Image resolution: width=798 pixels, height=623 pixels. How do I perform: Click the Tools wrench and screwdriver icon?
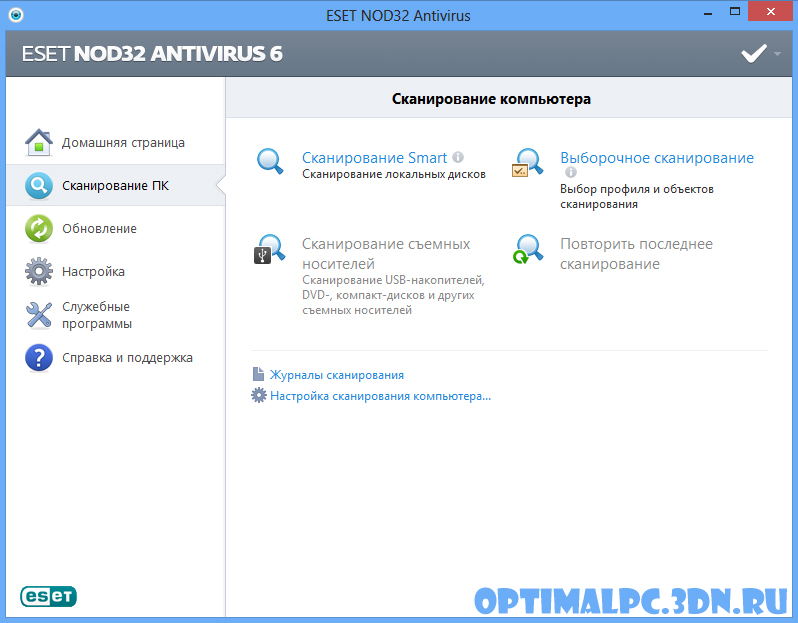point(39,315)
